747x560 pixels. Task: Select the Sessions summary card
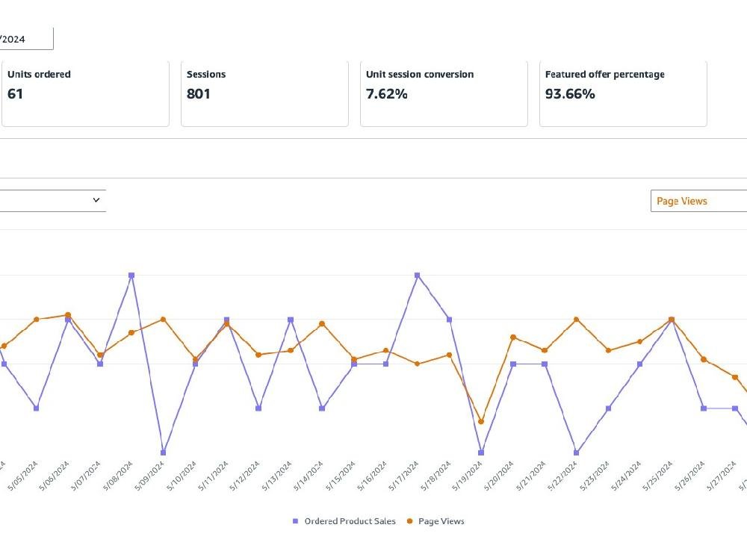(264, 93)
